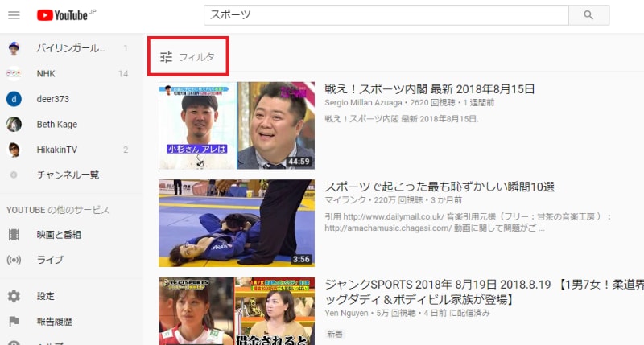Click the search magnifier button
The height and width of the screenshot is (345, 644).
(588, 15)
